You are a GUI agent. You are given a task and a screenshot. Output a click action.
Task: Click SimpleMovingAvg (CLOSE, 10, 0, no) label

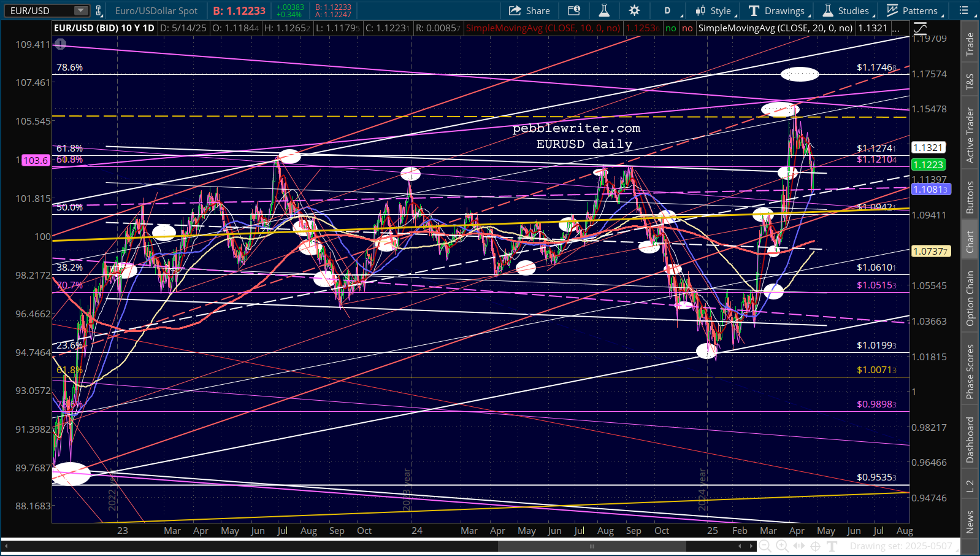(543, 28)
